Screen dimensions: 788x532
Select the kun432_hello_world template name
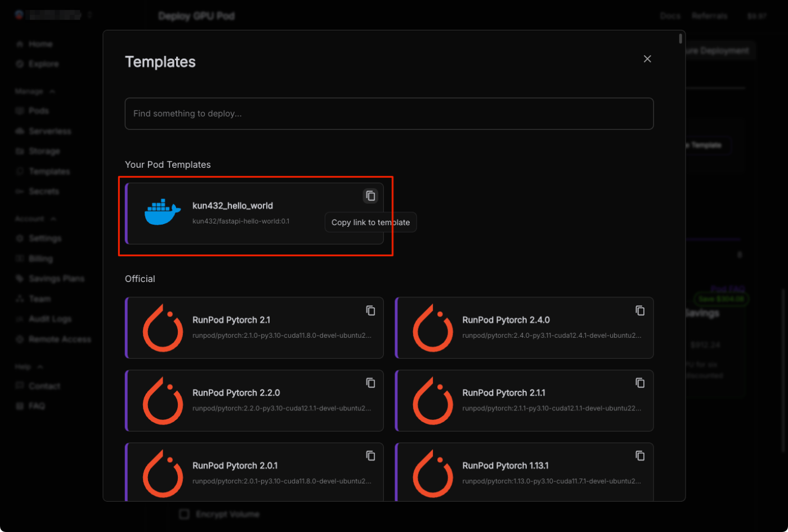pyautogui.click(x=232, y=206)
